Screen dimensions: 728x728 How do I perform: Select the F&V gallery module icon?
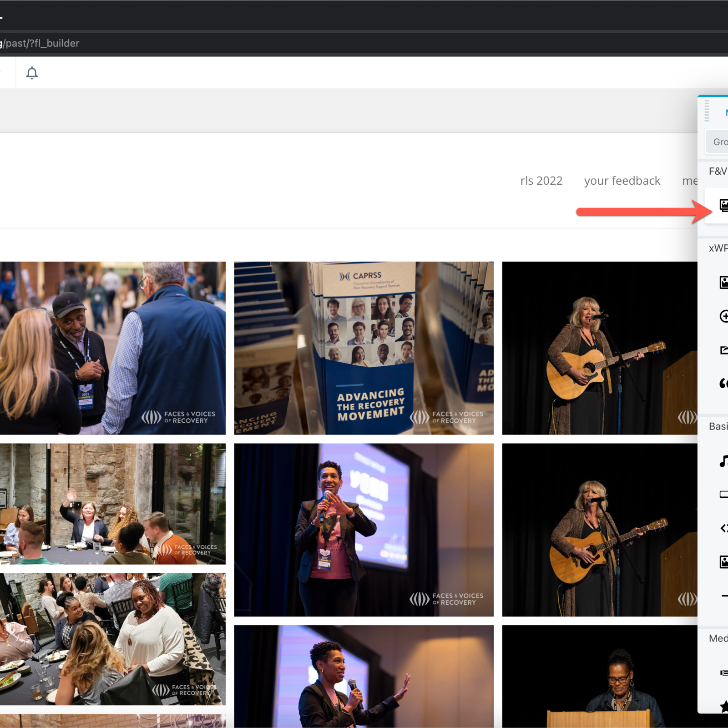tap(723, 205)
